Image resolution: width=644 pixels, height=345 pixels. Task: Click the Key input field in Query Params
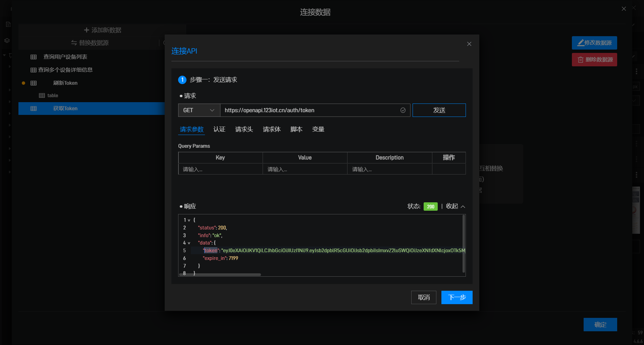pos(220,169)
